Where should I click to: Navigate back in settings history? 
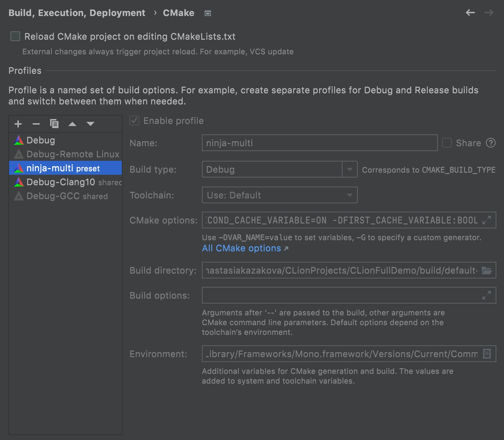click(x=470, y=13)
